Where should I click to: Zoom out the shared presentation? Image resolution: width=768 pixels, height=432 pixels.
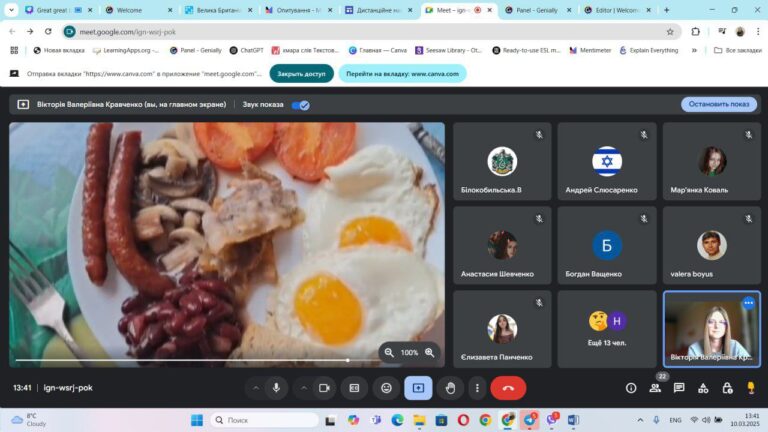pyautogui.click(x=389, y=352)
